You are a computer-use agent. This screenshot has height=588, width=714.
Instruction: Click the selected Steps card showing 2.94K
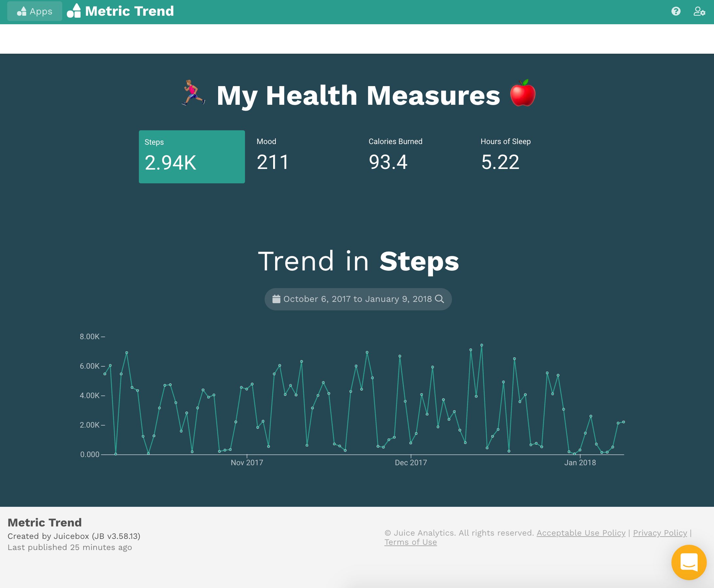point(192,156)
